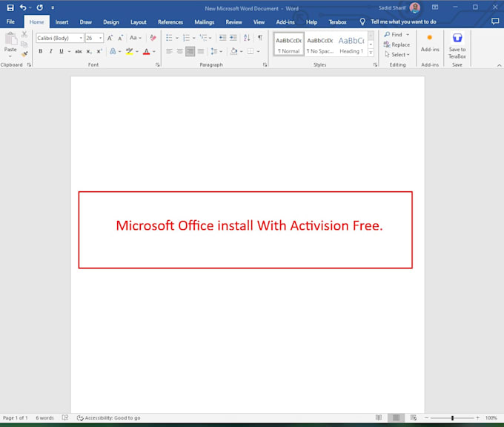Open Accessibility checker in status bar
504x427 pixels.
click(109, 417)
